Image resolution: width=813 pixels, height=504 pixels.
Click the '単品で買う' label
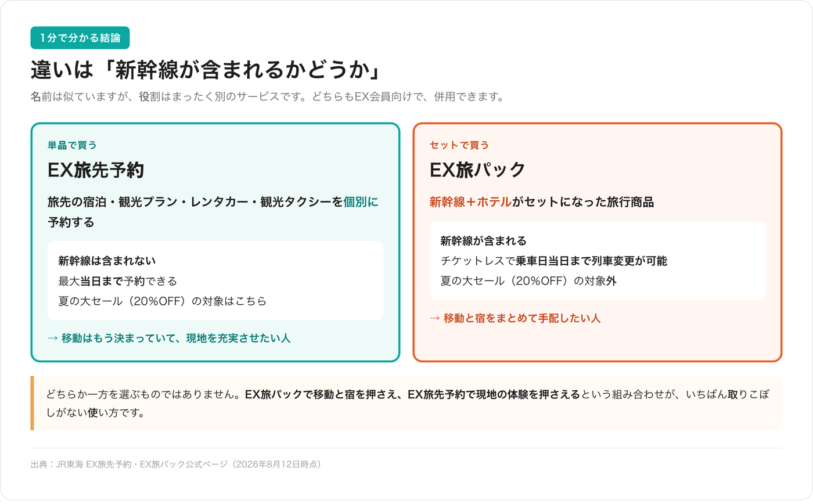click(x=72, y=145)
